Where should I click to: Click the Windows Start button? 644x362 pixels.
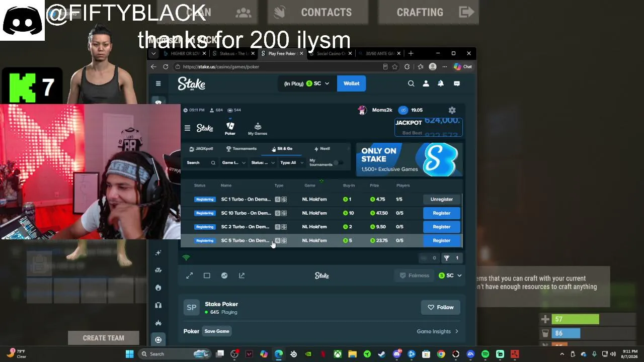[x=129, y=354]
